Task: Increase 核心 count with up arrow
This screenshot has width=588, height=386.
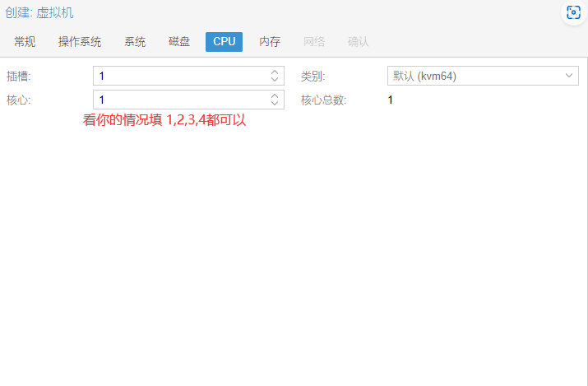Action: pyautogui.click(x=275, y=96)
